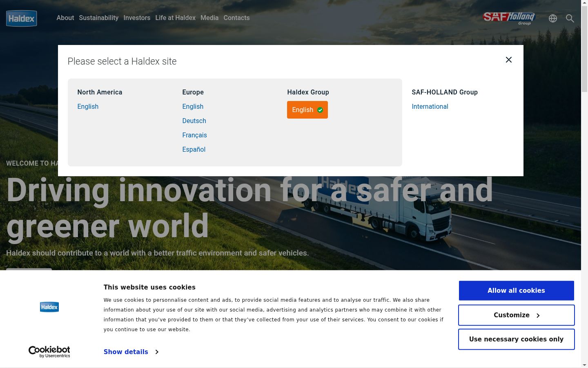Select the Haldex Group English button
Screen dimensions: 588x368
(x=307, y=110)
